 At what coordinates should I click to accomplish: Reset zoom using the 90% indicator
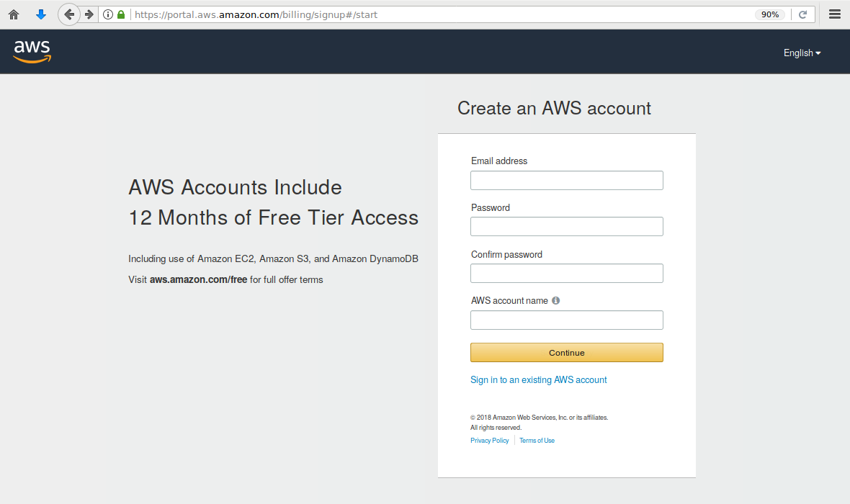[x=770, y=14]
